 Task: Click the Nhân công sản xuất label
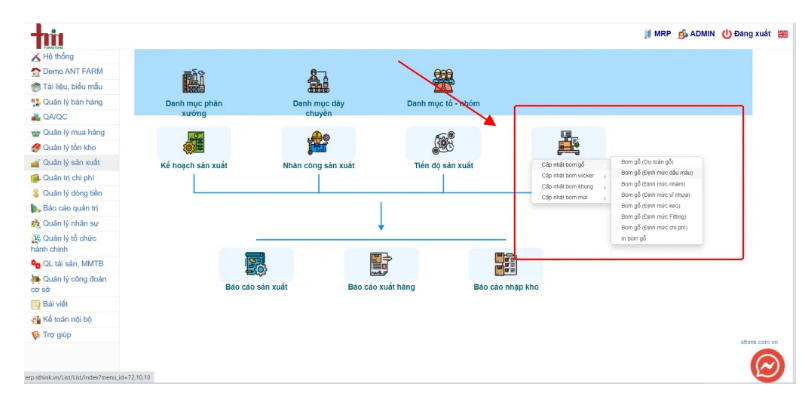coord(318,166)
